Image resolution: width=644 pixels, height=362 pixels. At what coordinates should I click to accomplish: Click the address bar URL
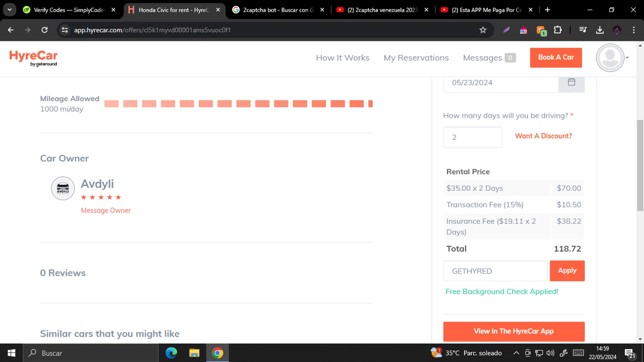tap(152, 30)
